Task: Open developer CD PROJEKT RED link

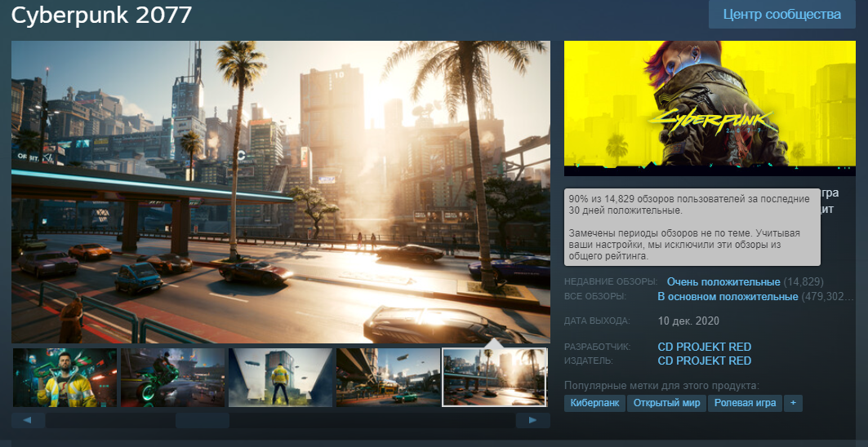Action: (704, 347)
